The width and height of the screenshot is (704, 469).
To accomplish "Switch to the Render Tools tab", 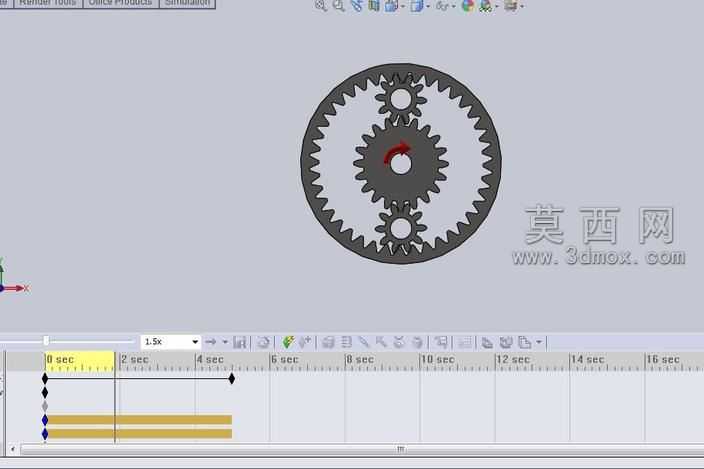I will coord(48,3).
